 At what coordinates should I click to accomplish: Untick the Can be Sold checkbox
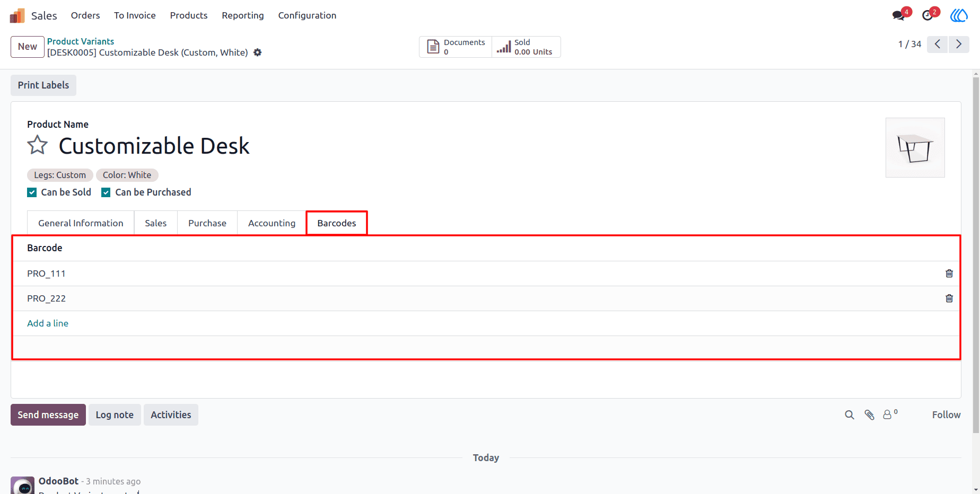[x=32, y=192]
